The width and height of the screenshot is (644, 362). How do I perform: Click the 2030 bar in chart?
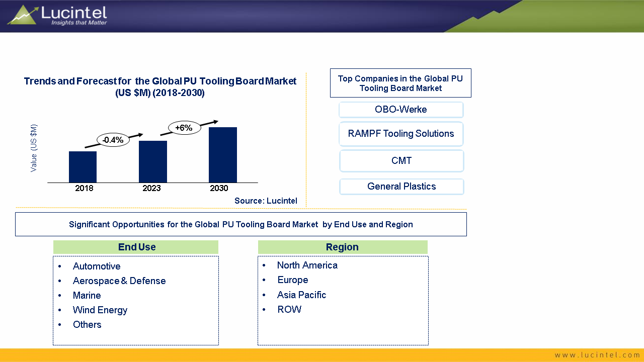click(x=223, y=155)
